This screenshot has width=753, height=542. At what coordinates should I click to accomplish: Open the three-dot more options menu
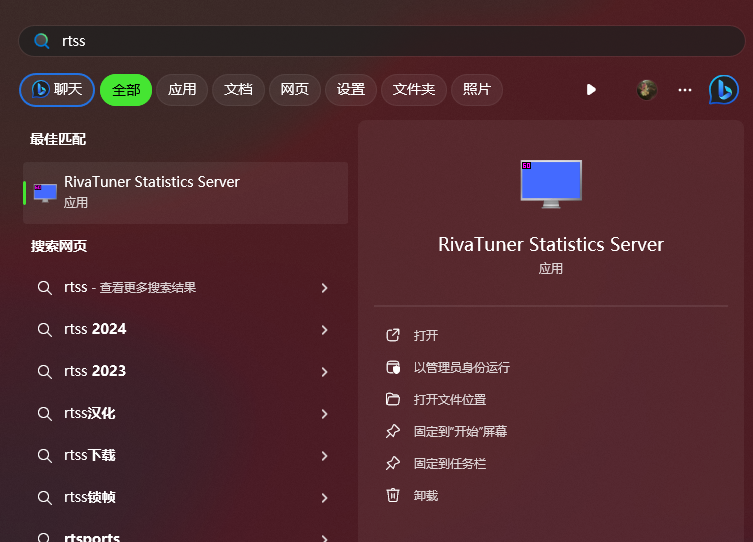tap(685, 90)
